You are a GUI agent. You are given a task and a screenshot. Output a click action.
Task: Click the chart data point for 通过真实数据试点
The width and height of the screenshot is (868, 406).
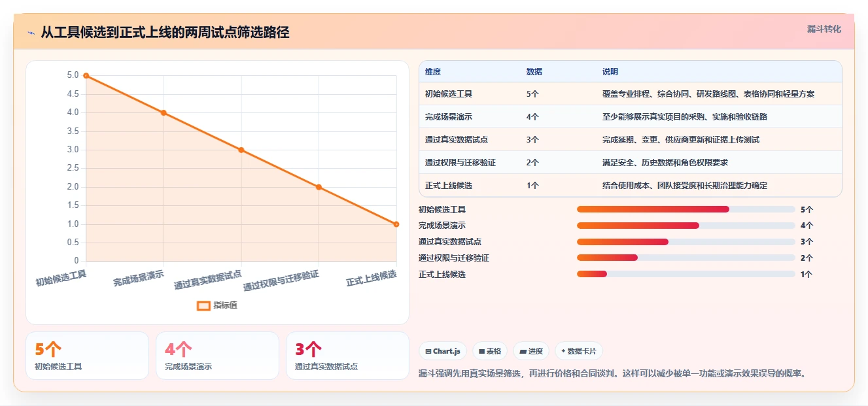click(x=241, y=150)
